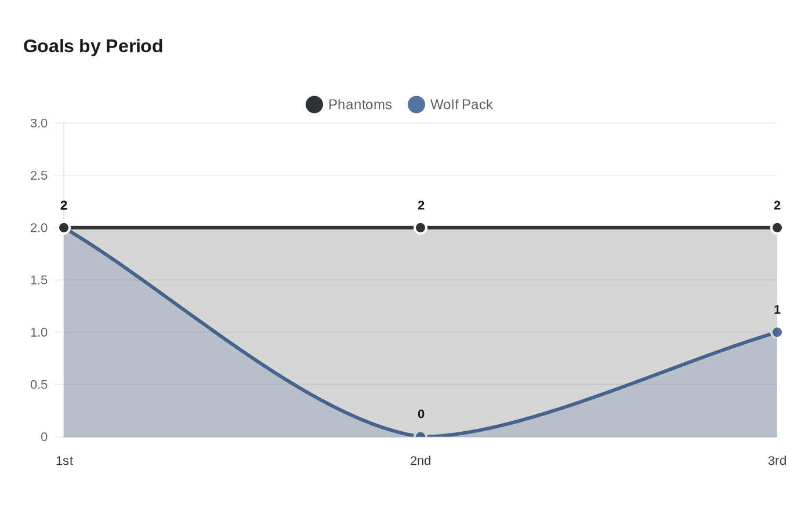The width and height of the screenshot is (812, 510).
Task: Click the Wolf Pack legend color circle
Action: click(x=416, y=105)
